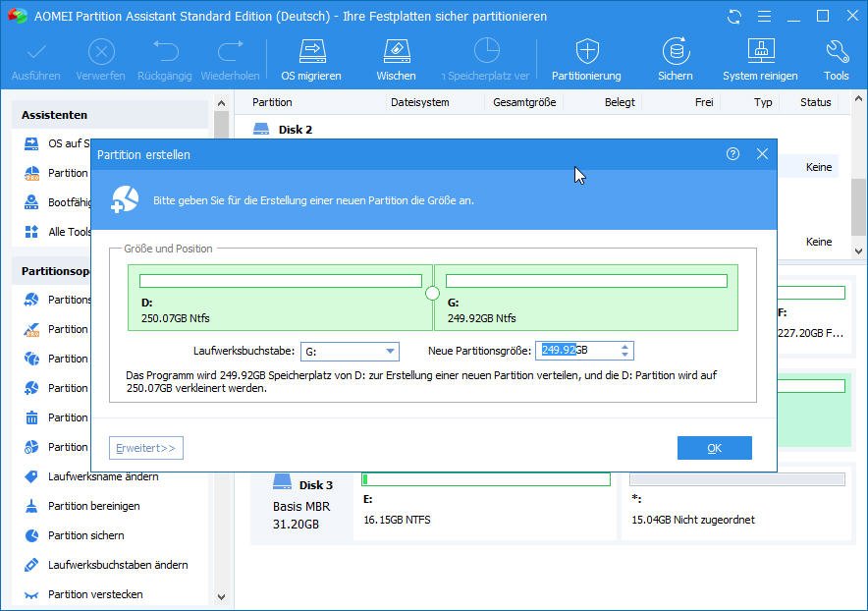Decrease partition size with down spinner
This screenshot has width=868, height=611.
coord(625,355)
